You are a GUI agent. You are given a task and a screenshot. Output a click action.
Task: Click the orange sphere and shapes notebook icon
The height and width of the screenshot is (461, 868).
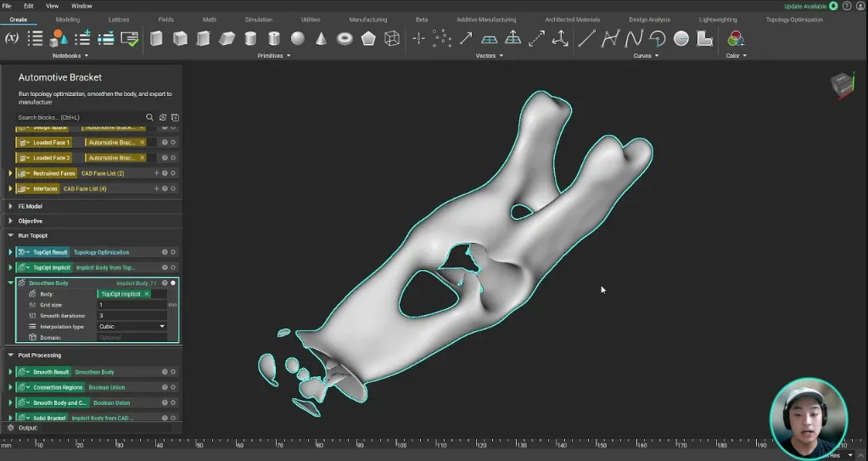coord(59,38)
